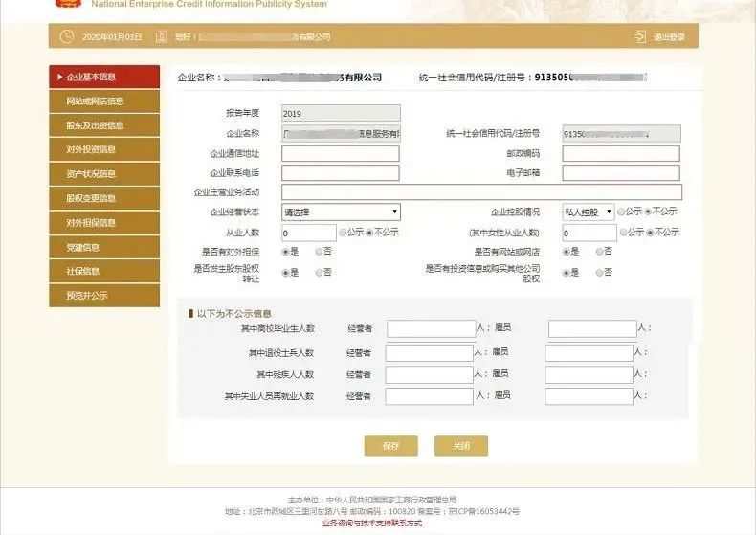Open 对外担保信息 menu item
Image resolution: width=756 pixels, height=535 pixels.
point(104,223)
